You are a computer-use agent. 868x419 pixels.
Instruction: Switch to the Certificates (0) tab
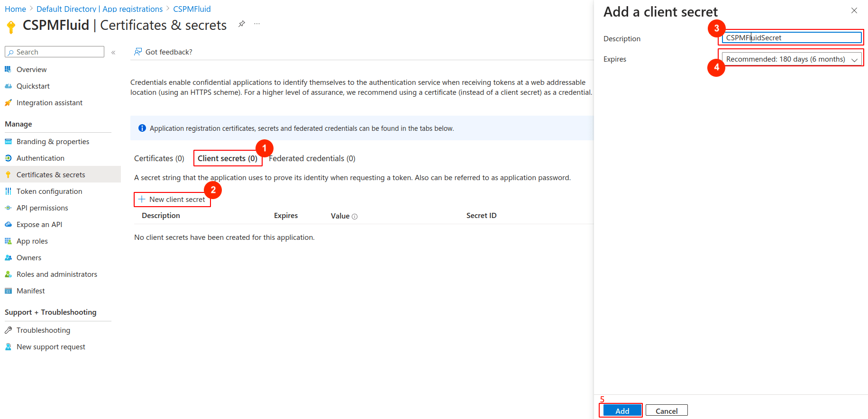159,158
